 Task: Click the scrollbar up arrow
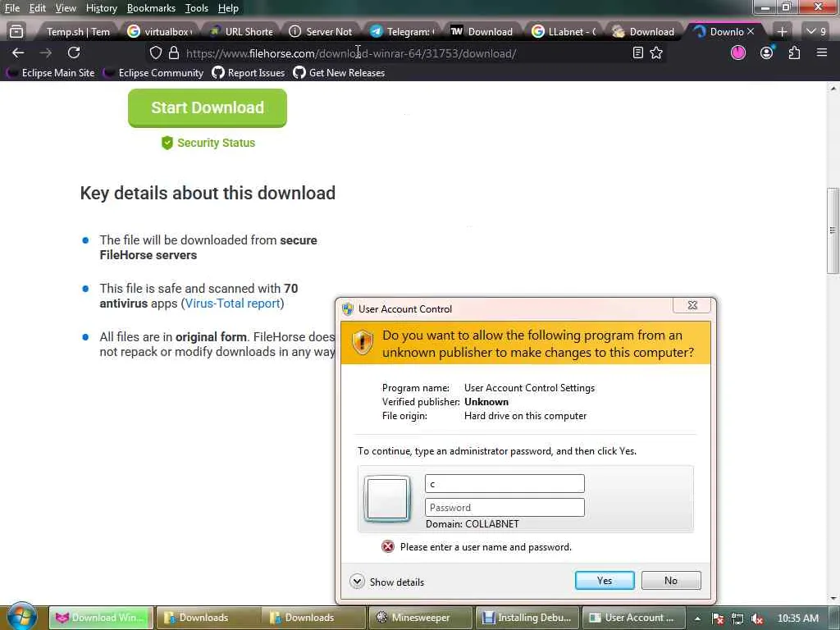[x=833, y=89]
